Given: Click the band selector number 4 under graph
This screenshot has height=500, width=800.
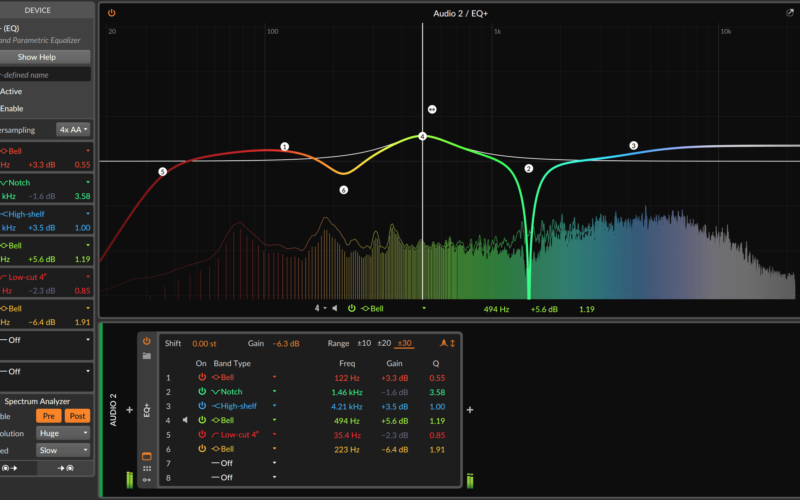Looking at the screenshot, I should [x=317, y=308].
